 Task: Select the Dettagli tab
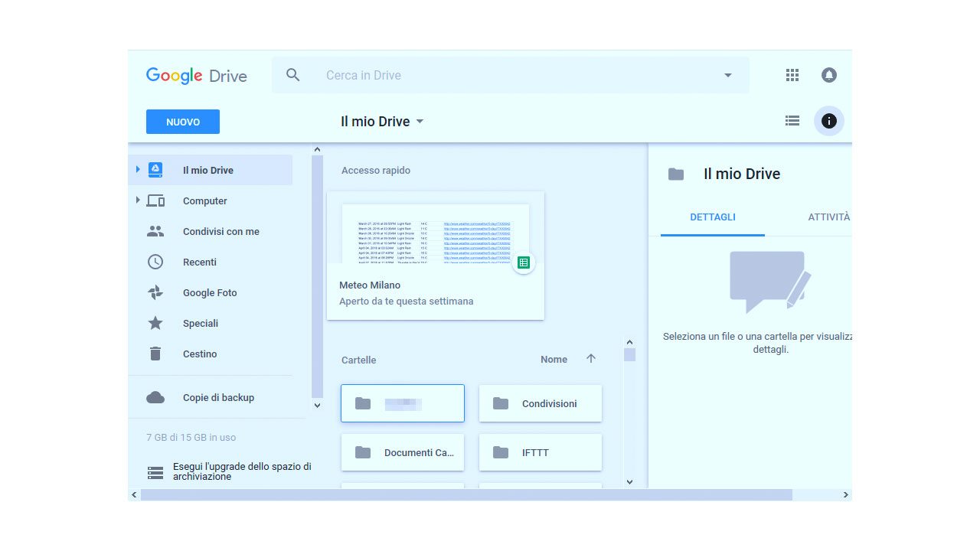click(x=712, y=217)
